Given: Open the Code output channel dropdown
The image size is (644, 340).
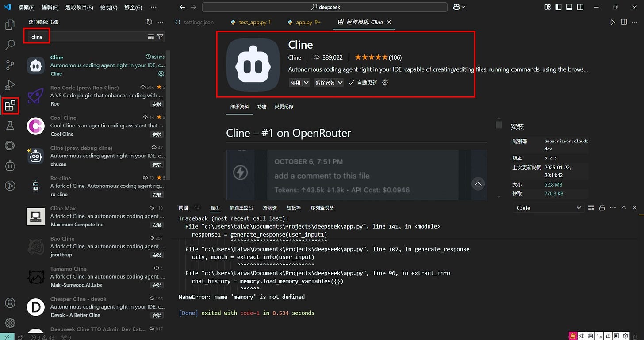Looking at the screenshot, I should (x=549, y=208).
